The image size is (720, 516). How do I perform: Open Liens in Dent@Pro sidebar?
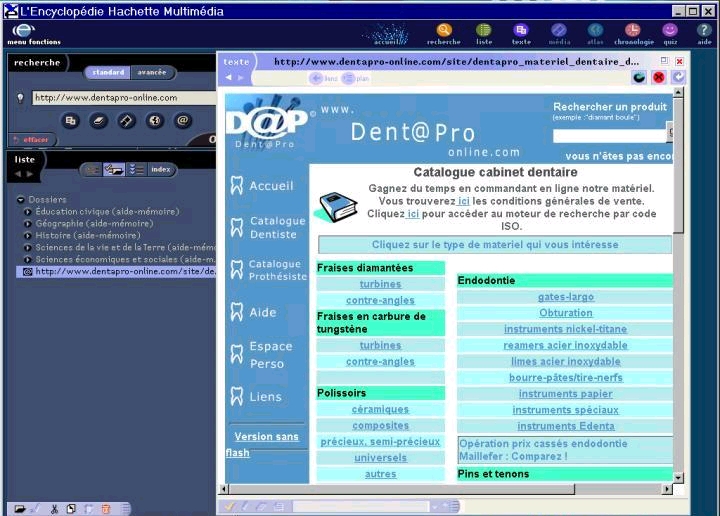[256, 397]
